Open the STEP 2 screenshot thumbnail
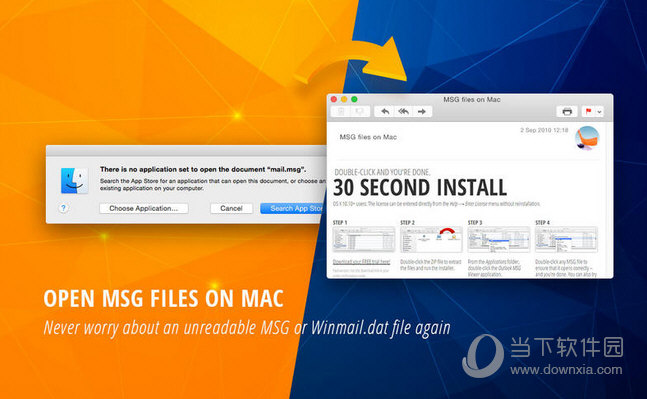 (x=431, y=239)
